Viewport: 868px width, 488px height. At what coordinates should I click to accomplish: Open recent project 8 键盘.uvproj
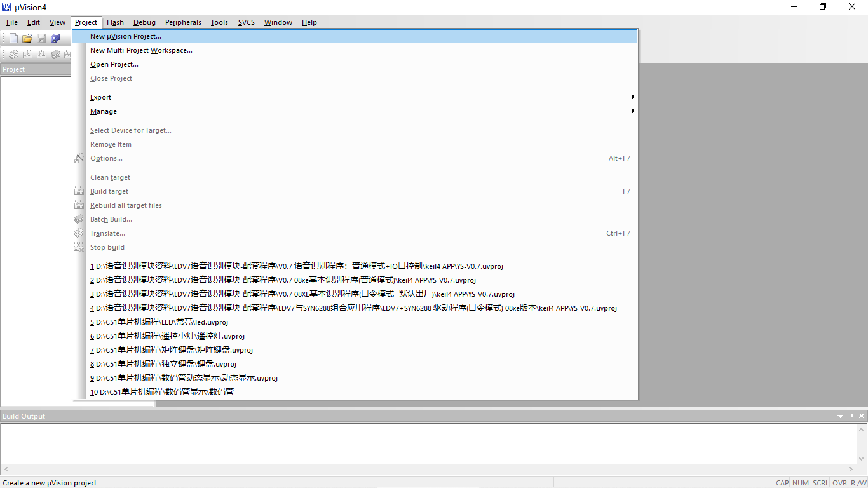[355, 364]
